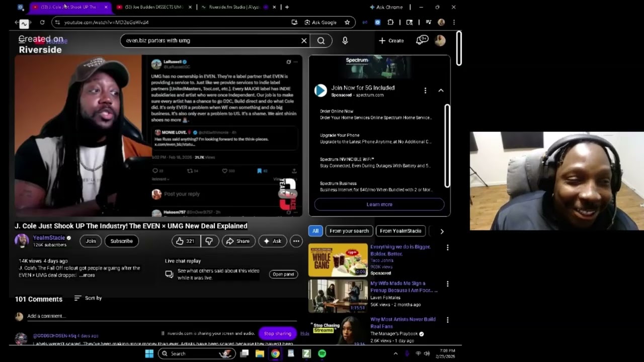Bookmark this page with star icon
The height and width of the screenshot is (362, 644).
coord(347,22)
